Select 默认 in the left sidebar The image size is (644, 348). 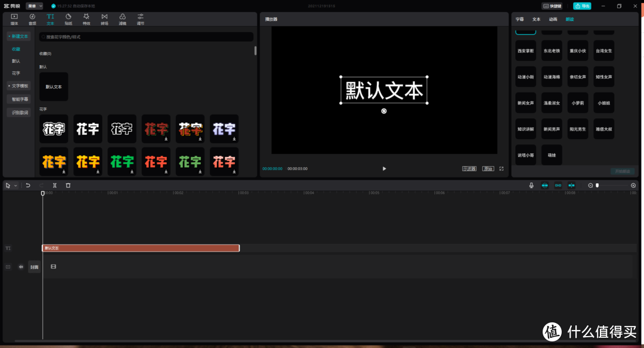(x=16, y=61)
